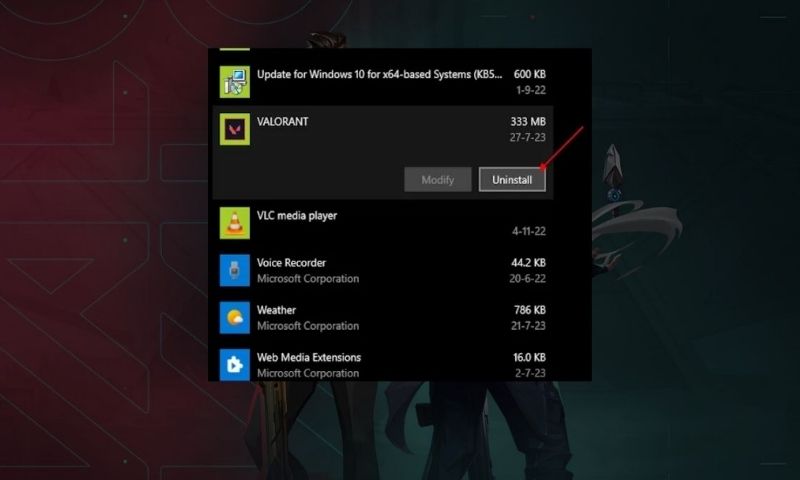Select the VALORANT app icon

235,129
